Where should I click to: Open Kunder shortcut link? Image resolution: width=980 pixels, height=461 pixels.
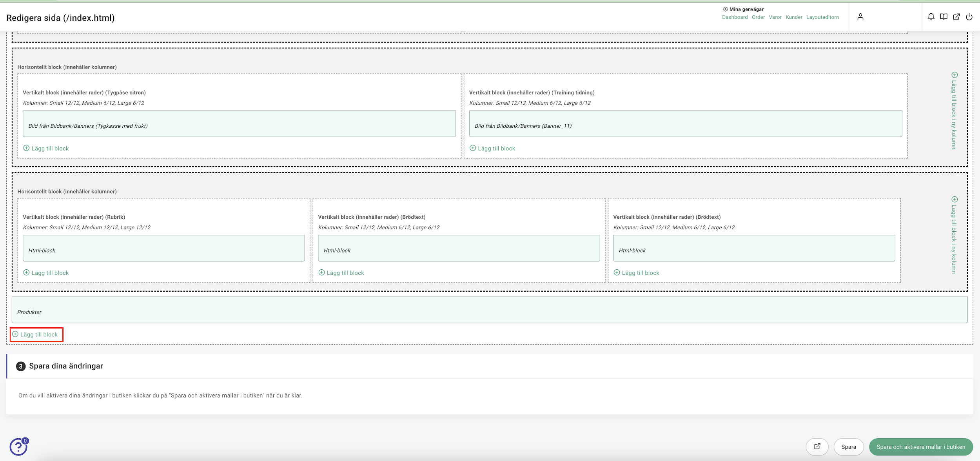pyautogui.click(x=794, y=17)
